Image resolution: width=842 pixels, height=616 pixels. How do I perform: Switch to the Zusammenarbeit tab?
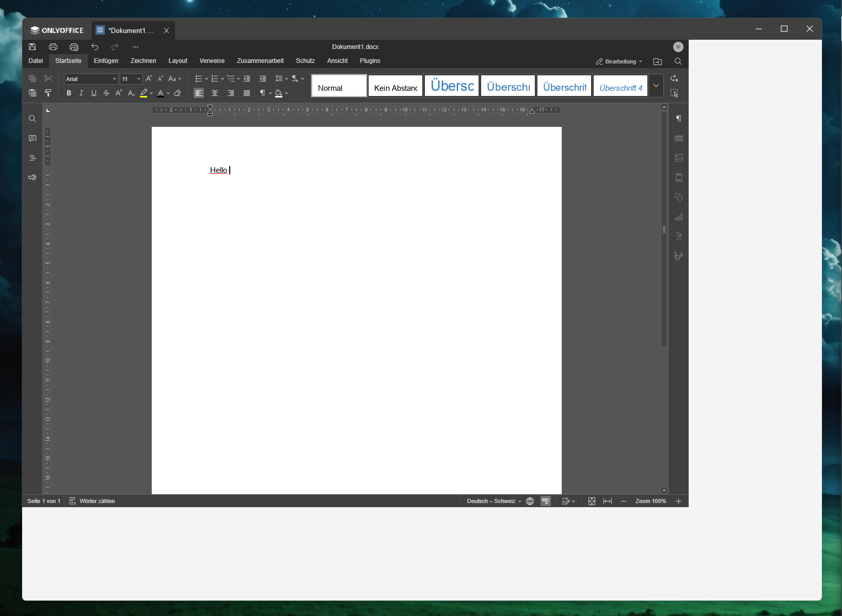click(x=260, y=61)
